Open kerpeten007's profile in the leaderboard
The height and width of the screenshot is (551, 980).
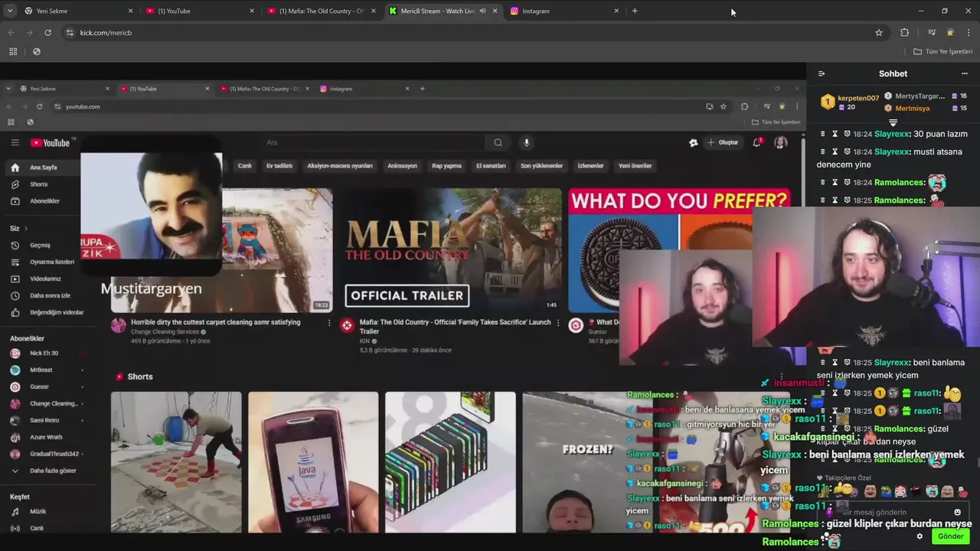(858, 98)
